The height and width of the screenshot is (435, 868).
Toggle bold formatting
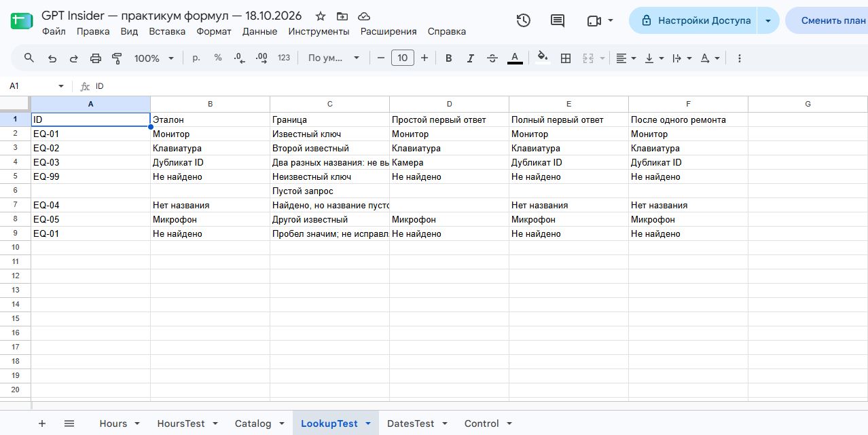click(449, 58)
